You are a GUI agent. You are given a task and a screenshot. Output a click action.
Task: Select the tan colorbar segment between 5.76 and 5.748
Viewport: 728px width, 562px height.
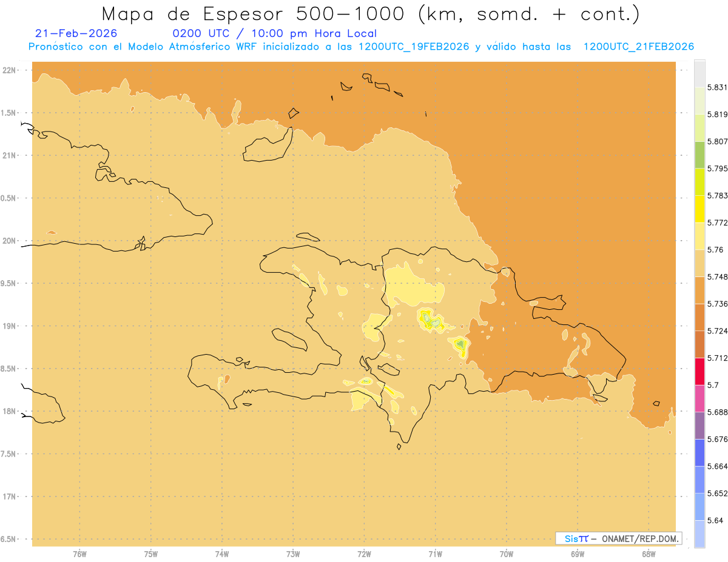click(699, 263)
